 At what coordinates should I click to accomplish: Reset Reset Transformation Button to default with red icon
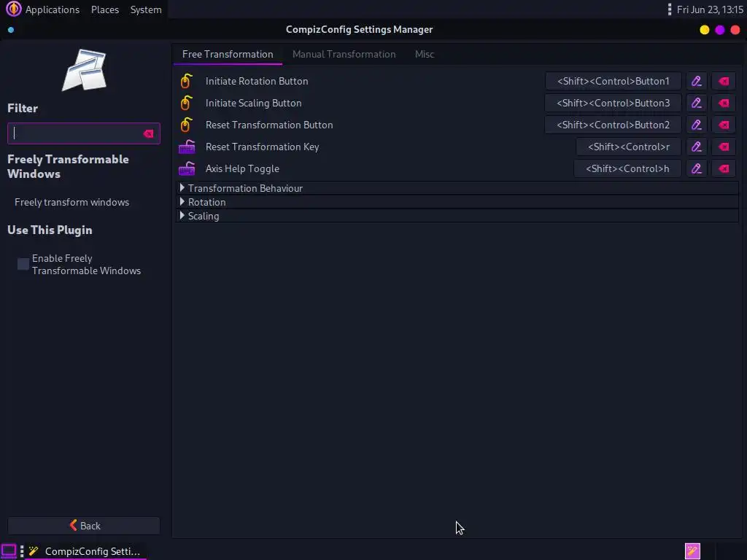[724, 125]
